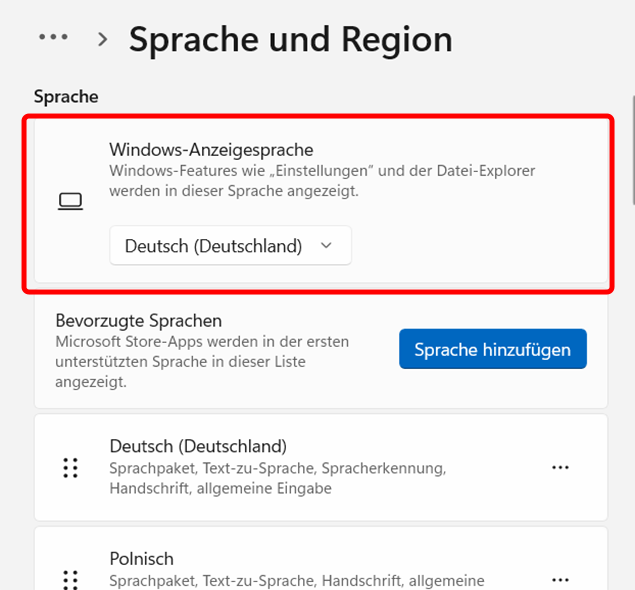Click the Sprache und Region page title
Image resolution: width=635 pixels, height=590 pixels.
point(291,40)
